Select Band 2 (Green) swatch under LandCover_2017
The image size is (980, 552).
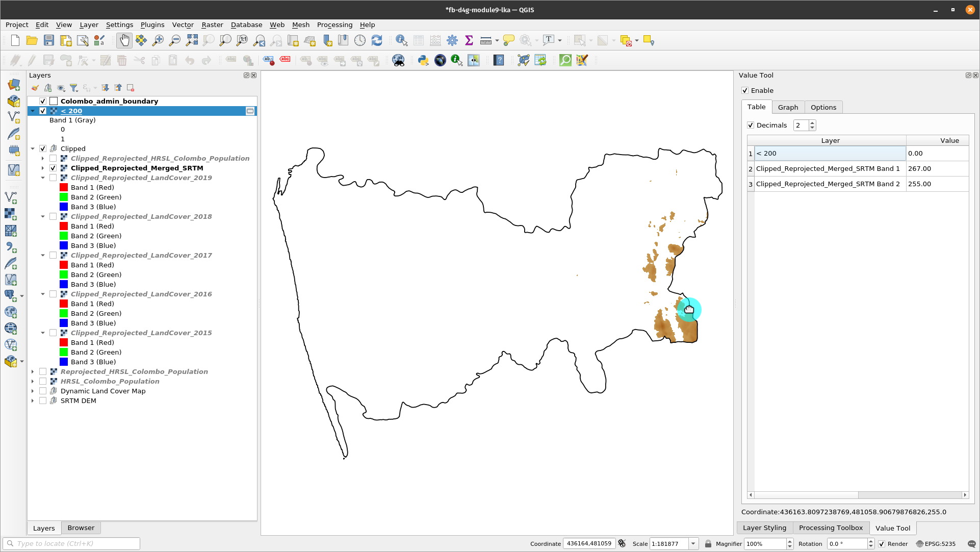pos(64,275)
